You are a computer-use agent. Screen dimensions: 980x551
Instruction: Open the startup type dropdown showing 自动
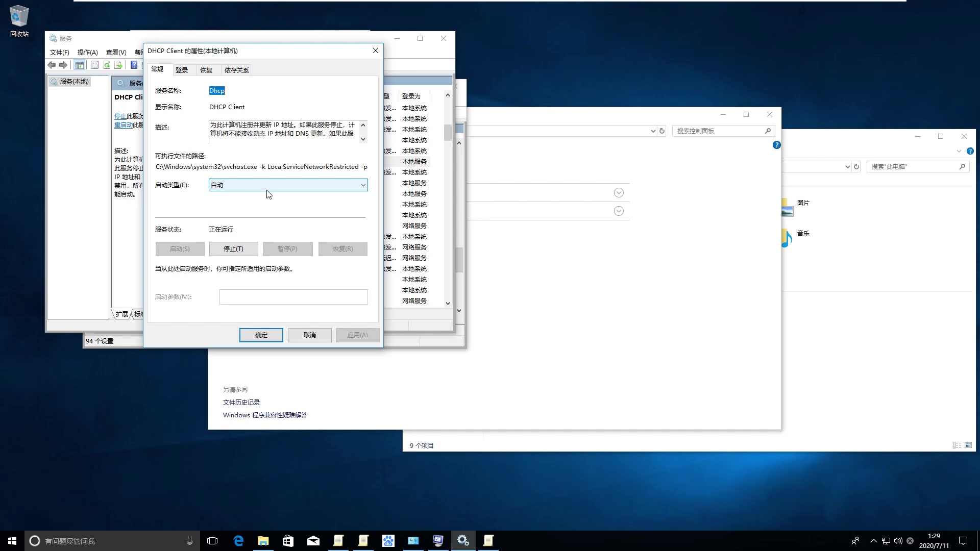(x=288, y=185)
